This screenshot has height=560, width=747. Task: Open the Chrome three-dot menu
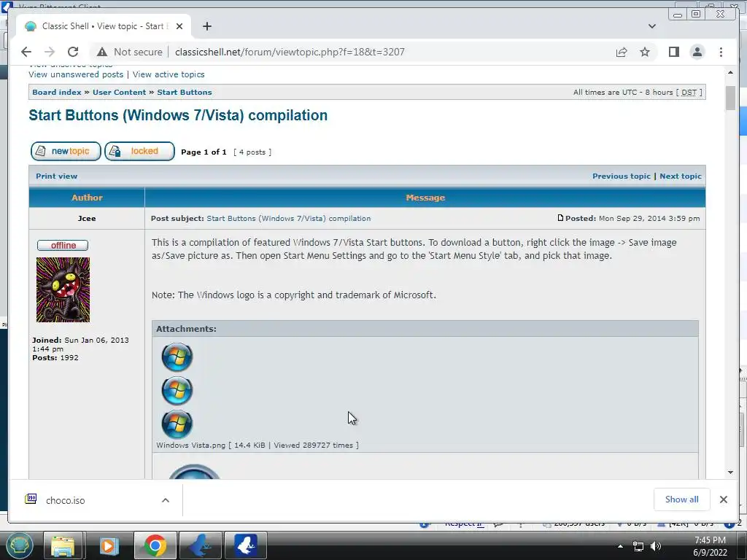click(721, 52)
